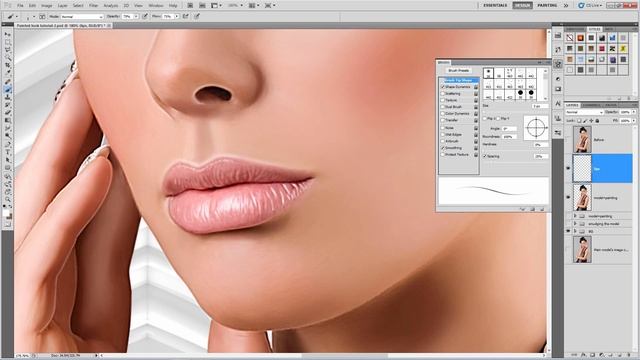Open the Filter menu
This screenshot has height=360, width=640.
[93, 6]
